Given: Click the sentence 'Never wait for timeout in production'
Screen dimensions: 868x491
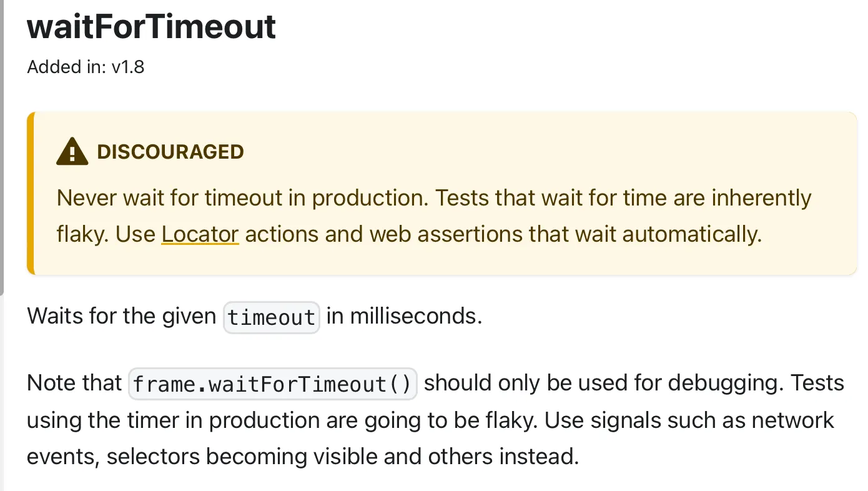Looking at the screenshot, I should pos(241,199).
